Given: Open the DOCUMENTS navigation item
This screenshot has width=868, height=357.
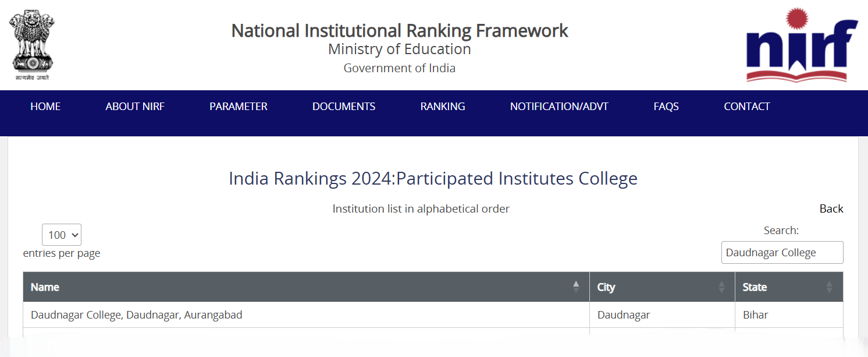Looking at the screenshot, I should 344,107.
